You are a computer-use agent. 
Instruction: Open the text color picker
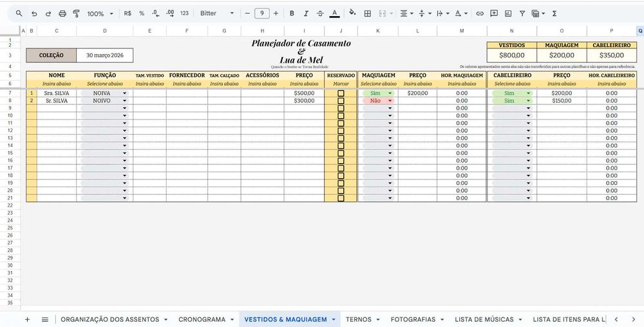point(334,13)
